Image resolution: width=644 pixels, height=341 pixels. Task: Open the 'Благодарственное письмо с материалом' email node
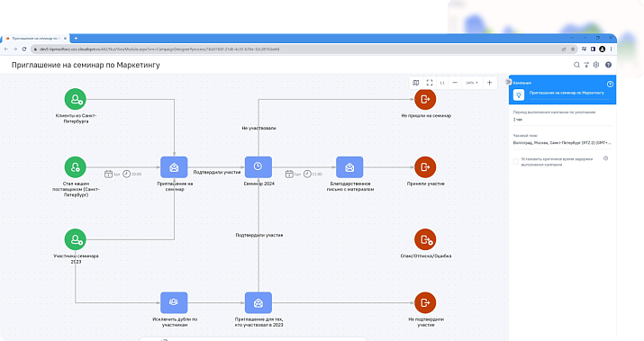tap(349, 167)
